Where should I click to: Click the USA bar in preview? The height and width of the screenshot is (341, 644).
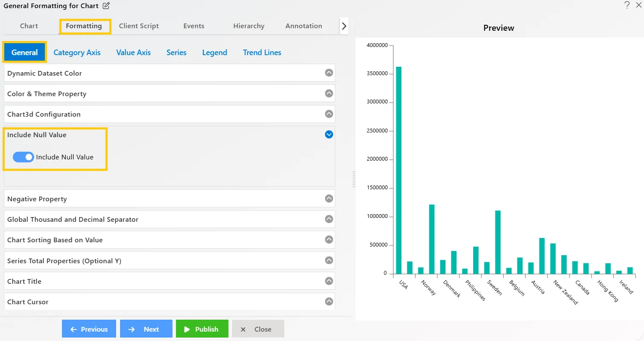398,170
